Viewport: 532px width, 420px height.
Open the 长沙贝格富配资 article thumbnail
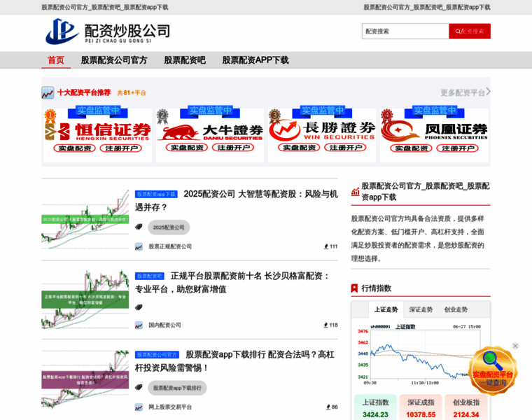tap(85, 300)
